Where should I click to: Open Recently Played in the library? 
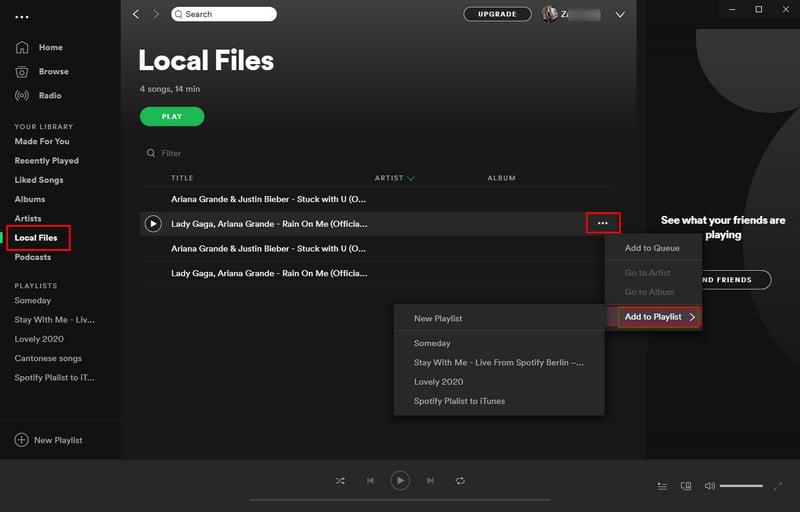46,161
